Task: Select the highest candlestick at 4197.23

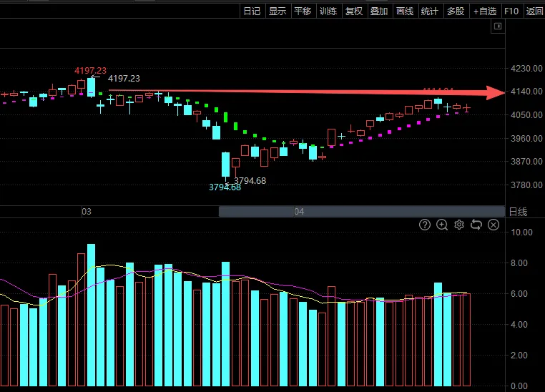Action: pos(91,87)
